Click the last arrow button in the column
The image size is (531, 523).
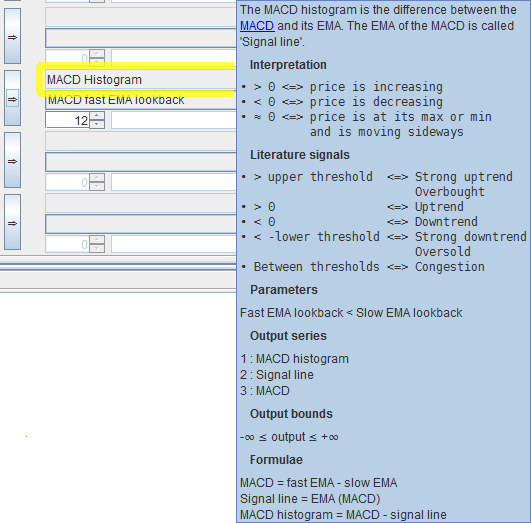(13, 222)
